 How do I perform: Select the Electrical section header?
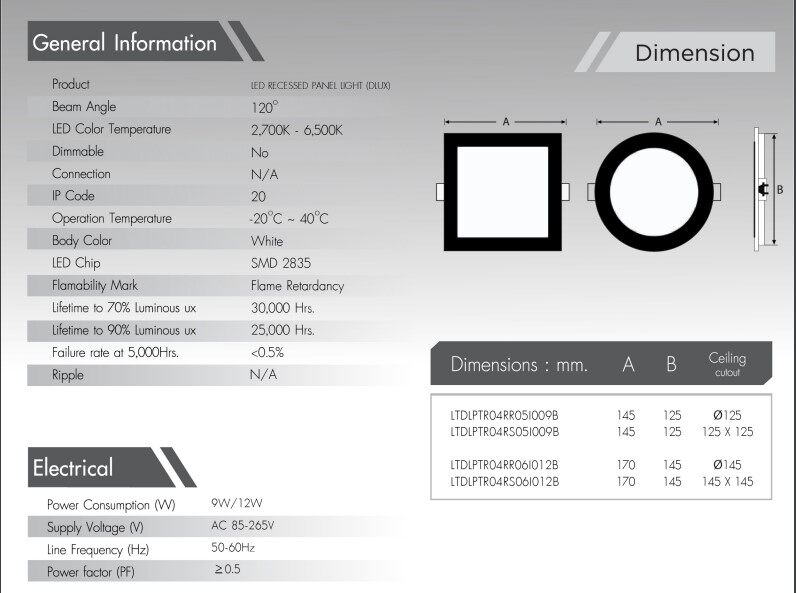click(x=74, y=468)
